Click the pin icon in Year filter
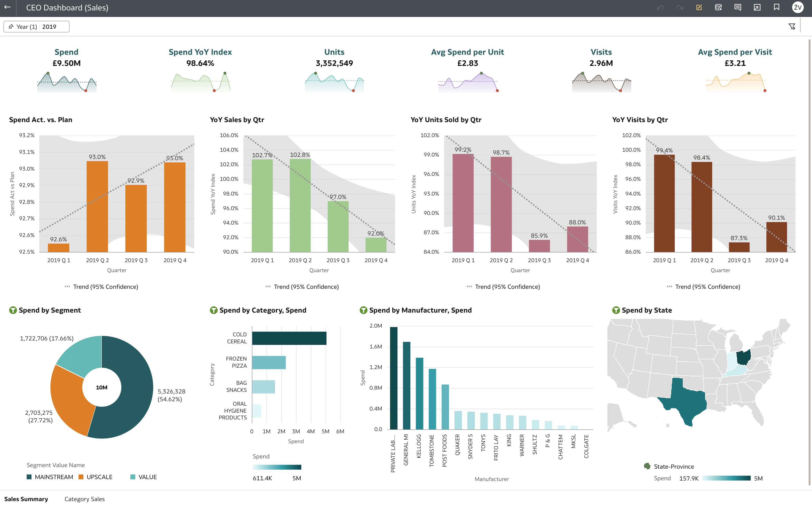 (11, 27)
